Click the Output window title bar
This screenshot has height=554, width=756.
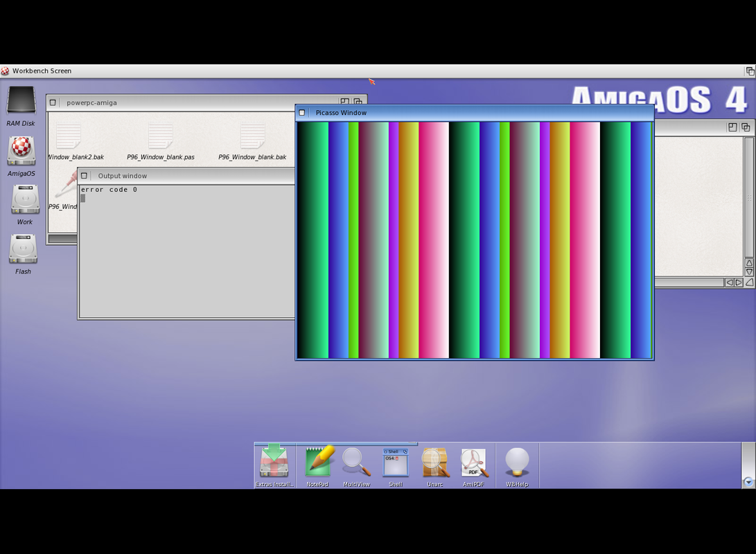tap(186, 176)
